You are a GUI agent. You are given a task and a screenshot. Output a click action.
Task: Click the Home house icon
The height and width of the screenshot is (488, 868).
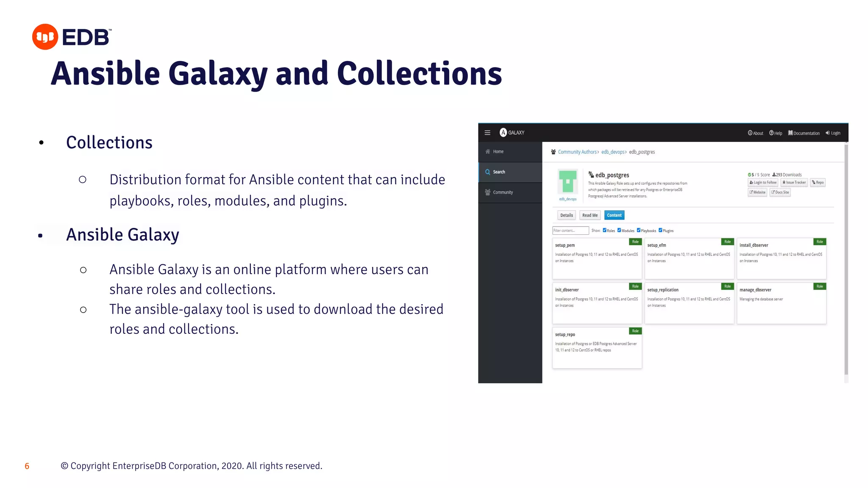coord(488,152)
